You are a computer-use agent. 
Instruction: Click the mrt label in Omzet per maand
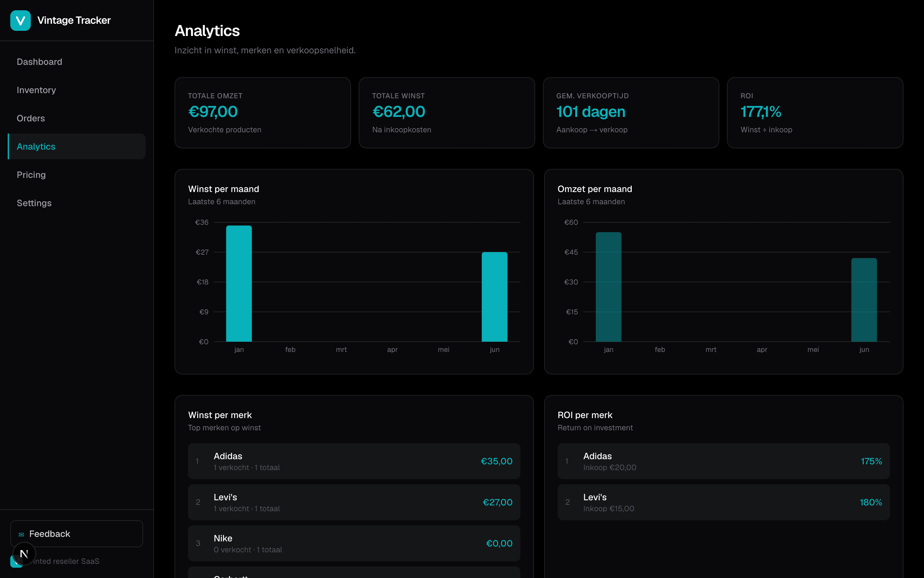click(711, 349)
